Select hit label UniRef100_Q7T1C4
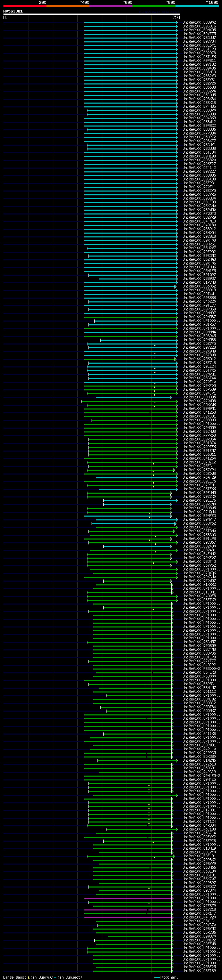 pos(199,822)
